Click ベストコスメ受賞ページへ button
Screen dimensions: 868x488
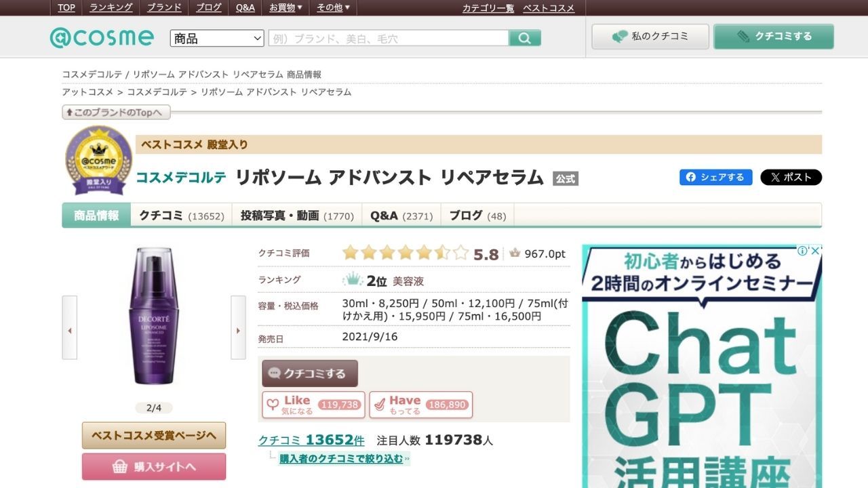(x=154, y=436)
